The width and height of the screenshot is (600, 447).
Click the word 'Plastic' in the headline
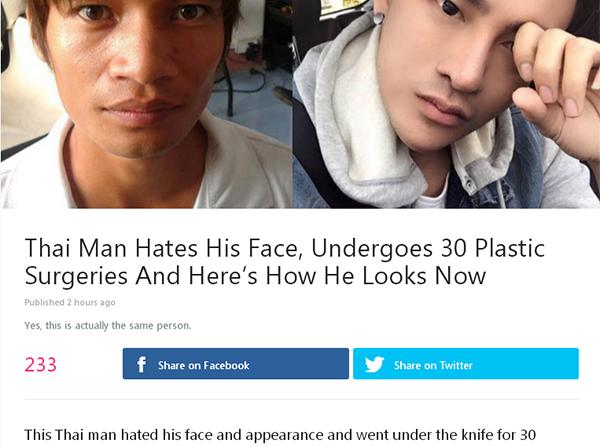tap(510, 248)
